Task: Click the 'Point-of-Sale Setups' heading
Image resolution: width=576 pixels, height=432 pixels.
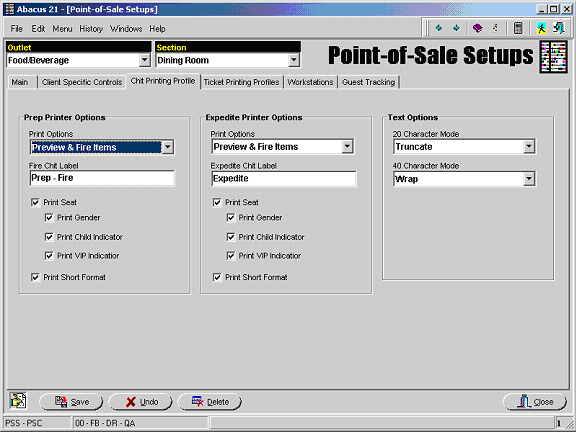Action: click(431, 56)
